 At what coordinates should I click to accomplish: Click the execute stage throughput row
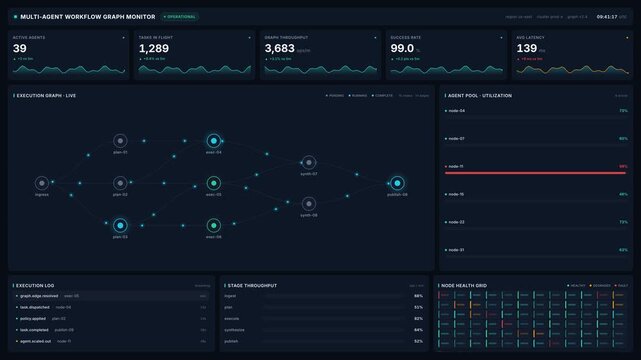[x=324, y=318]
